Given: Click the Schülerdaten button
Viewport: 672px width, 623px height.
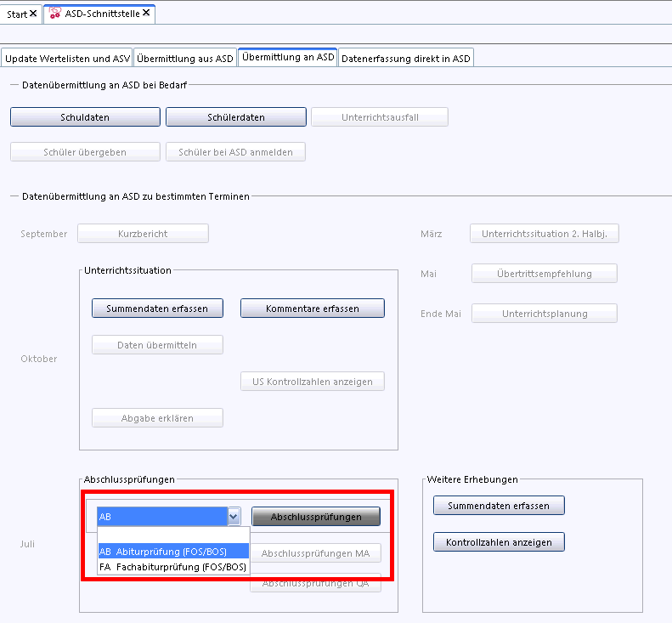Looking at the screenshot, I should (x=235, y=117).
